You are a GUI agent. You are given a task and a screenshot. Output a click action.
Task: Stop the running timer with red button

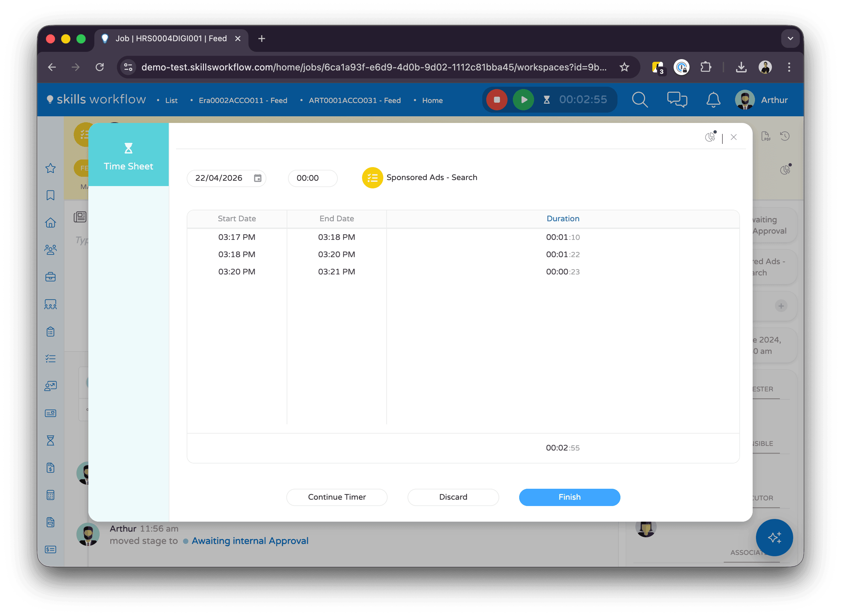(497, 100)
